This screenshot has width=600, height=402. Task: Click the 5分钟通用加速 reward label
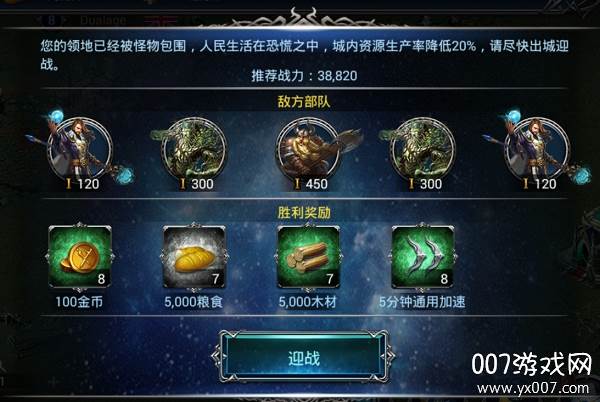click(422, 302)
